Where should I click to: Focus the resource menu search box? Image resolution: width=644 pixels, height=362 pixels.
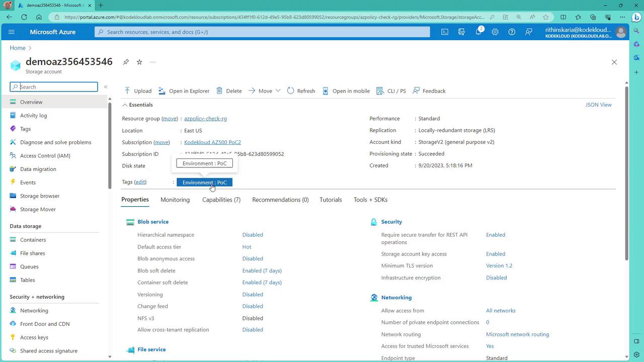[x=54, y=87]
